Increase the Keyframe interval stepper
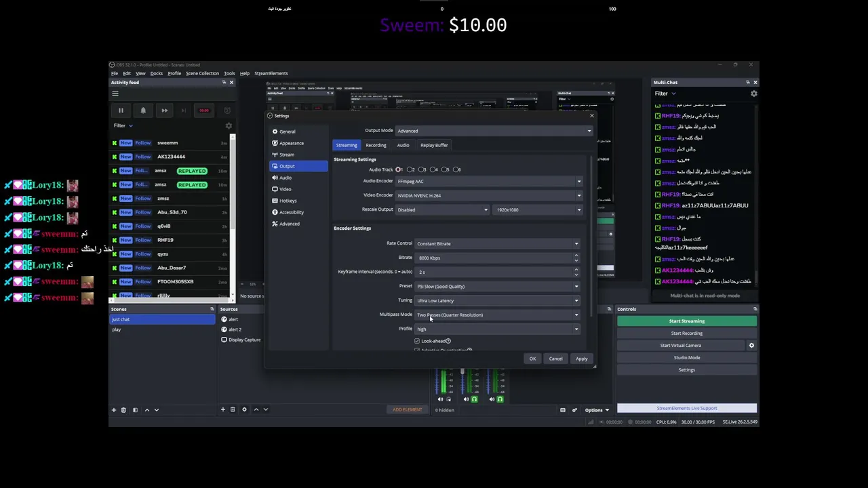This screenshot has width=868, height=488. [x=576, y=270]
